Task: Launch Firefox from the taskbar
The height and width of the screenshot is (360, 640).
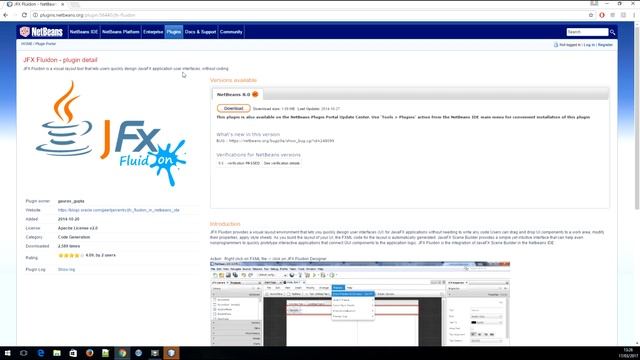Action: tap(89, 353)
